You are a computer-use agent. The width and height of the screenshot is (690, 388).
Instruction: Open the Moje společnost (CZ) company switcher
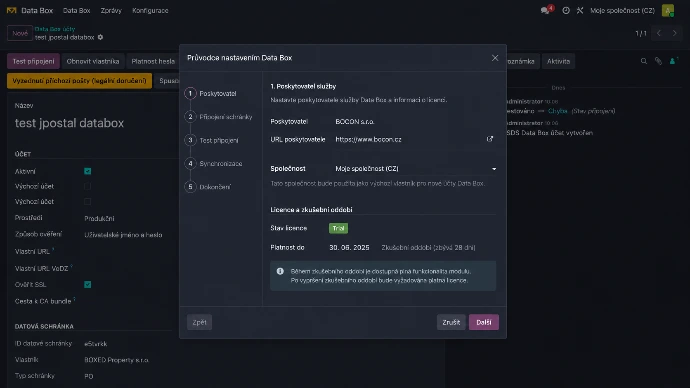coord(622,10)
